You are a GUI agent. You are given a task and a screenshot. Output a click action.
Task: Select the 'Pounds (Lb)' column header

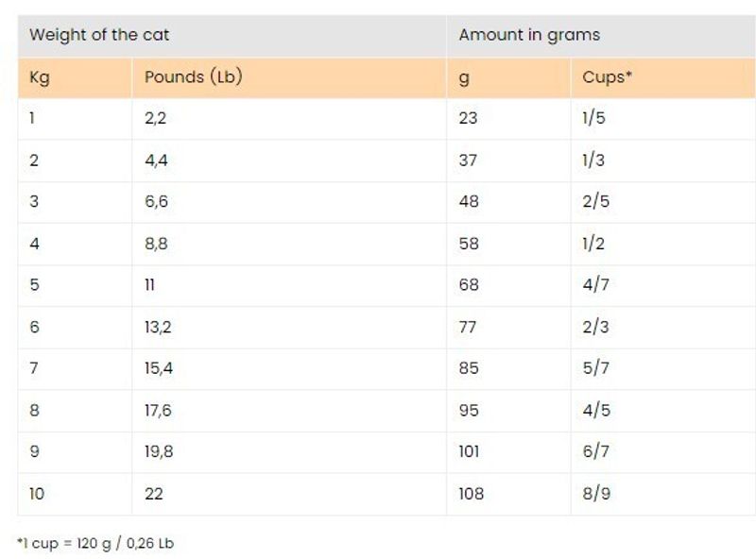coord(193,77)
